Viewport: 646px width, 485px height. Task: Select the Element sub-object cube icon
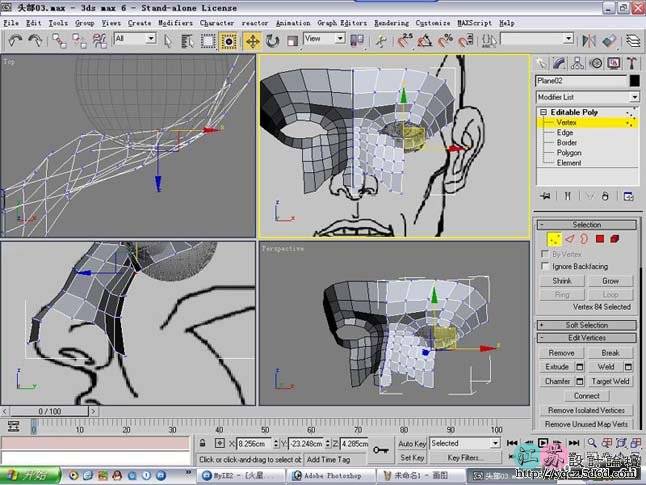point(616,239)
